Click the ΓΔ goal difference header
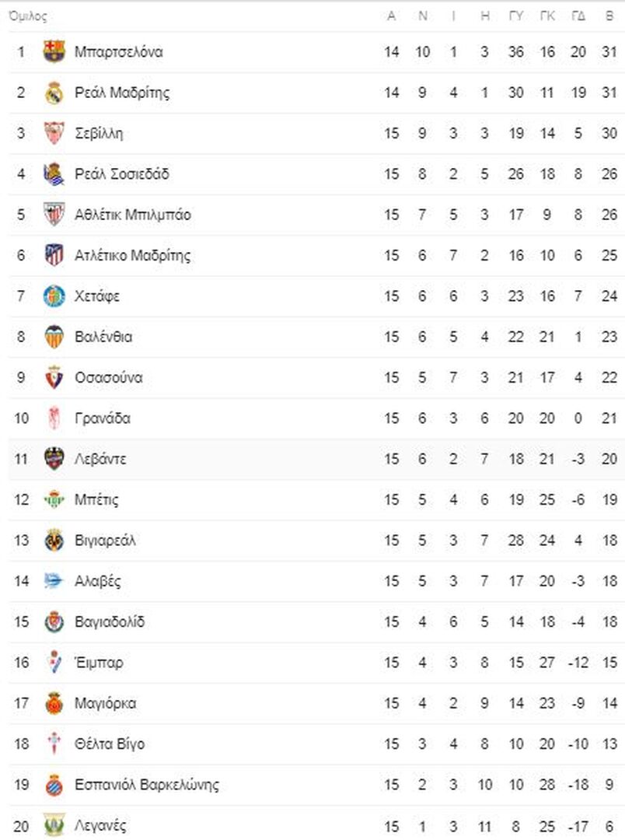This screenshot has height=840, width=625. coord(578,16)
